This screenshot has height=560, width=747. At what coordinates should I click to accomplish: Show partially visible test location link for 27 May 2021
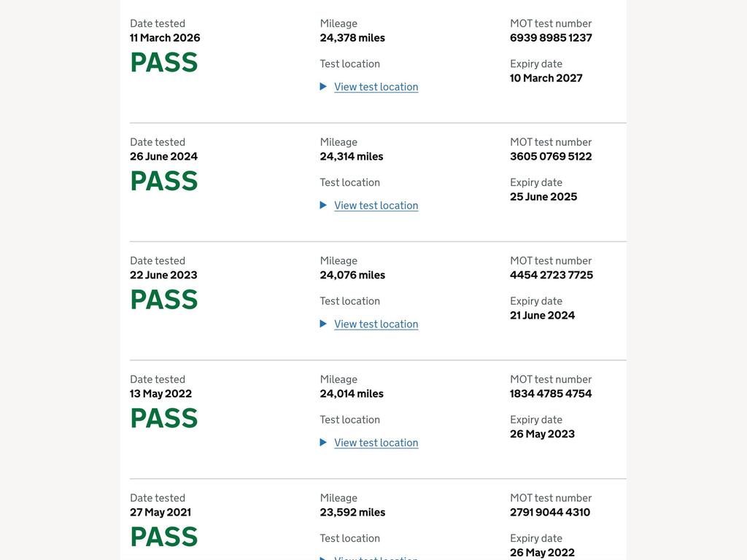click(x=376, y=558)
